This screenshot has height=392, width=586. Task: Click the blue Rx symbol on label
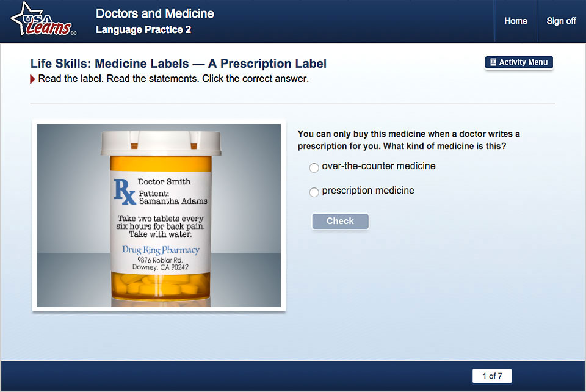(x=125, y=192)
